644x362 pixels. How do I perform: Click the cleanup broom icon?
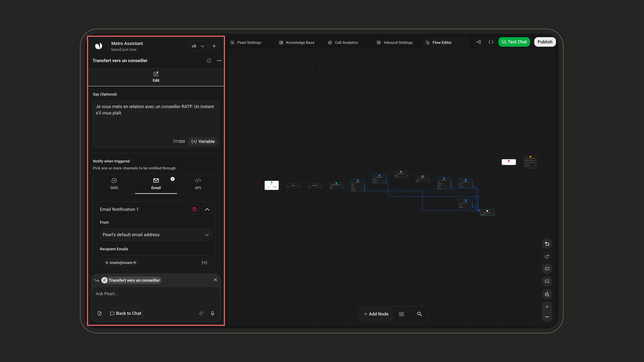(547, 294)
